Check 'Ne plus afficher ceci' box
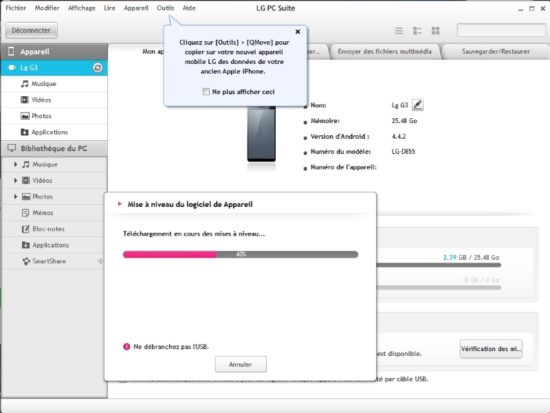Image resolution: width=550 pixels, height=413 pixels. [206, 92]
